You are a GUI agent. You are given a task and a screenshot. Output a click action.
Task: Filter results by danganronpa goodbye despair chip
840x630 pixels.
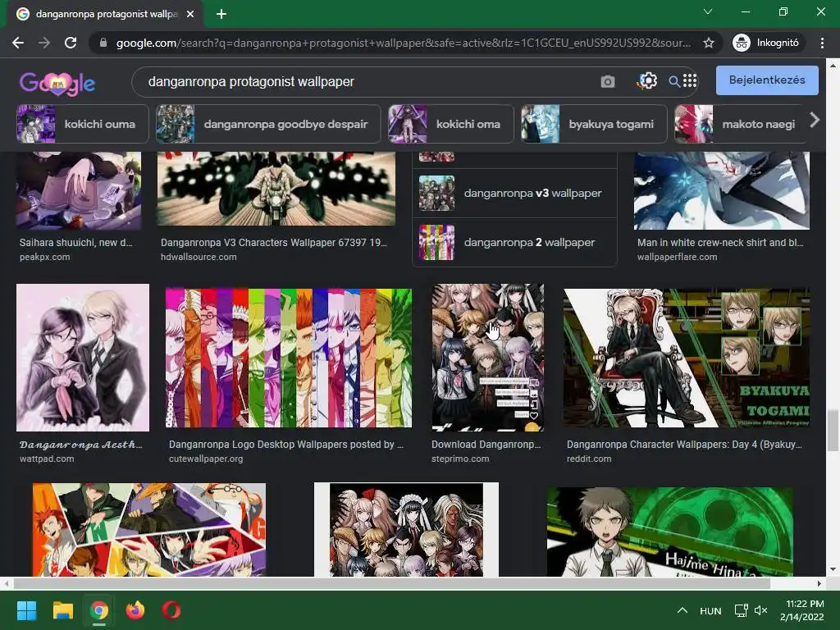click(268, 124)
